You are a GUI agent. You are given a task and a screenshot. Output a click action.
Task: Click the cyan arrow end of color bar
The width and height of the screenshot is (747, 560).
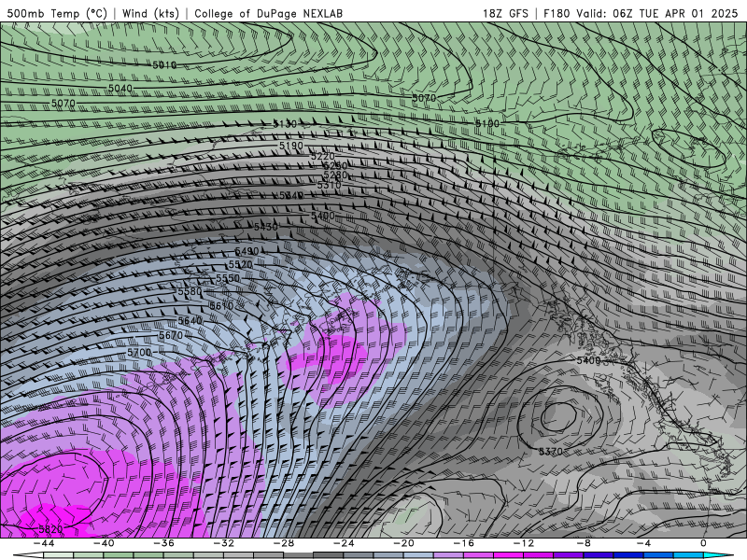[x=718, y=555]
